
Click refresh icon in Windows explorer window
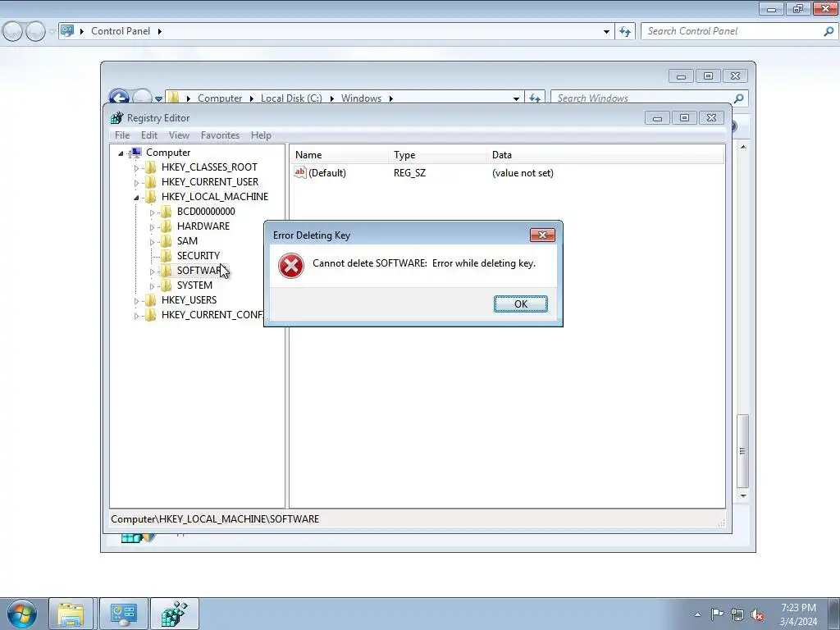[535, 98]
